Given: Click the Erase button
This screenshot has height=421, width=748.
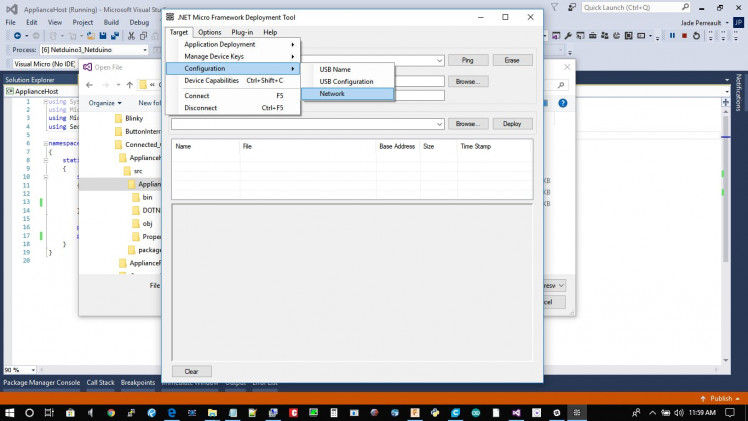Looking at the screenshot, I should [x=512, y=60].
